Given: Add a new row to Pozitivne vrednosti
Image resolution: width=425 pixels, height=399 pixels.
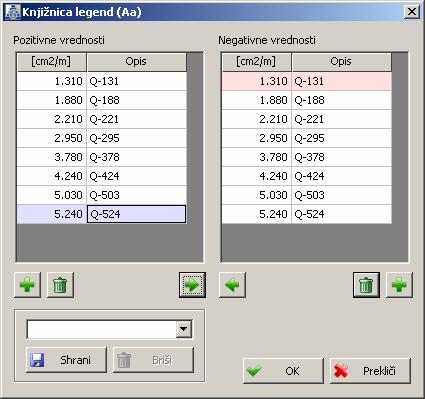Looking at the screenshot, I should tap(27, 285).
